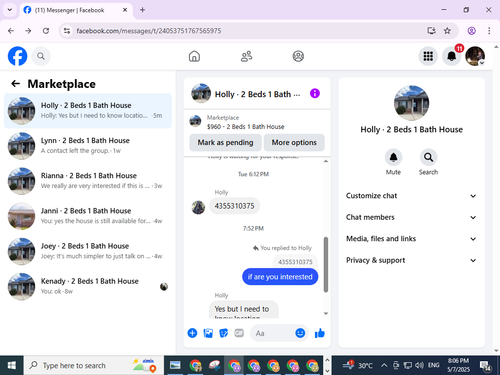
Task: Open Windows Start menu
Action: point(12,365)
